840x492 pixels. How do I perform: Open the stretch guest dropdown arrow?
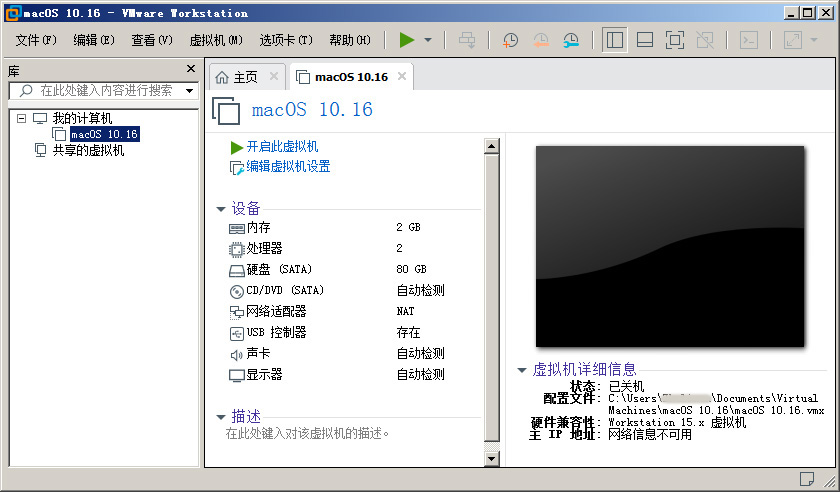coord(814,40)
